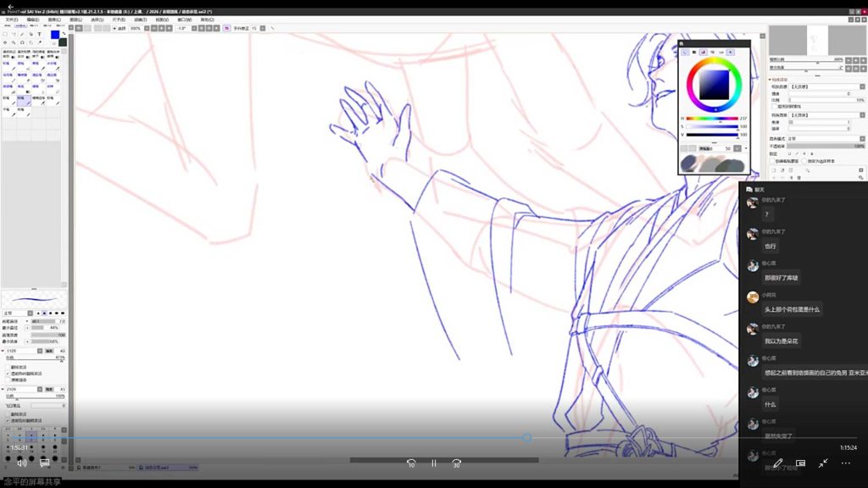Open the paper texture dropdown

point(826,87)
